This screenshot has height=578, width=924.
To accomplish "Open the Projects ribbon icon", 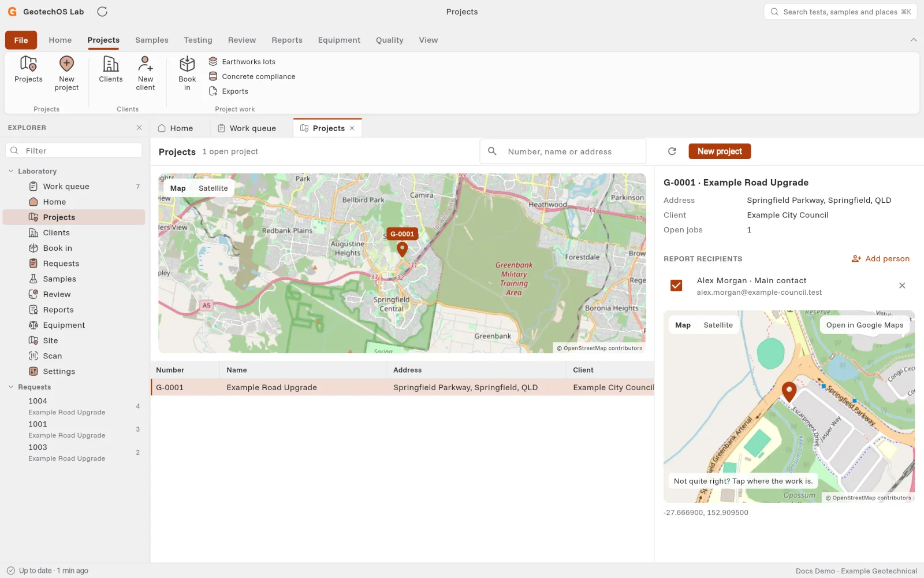I will click(28, 69).
